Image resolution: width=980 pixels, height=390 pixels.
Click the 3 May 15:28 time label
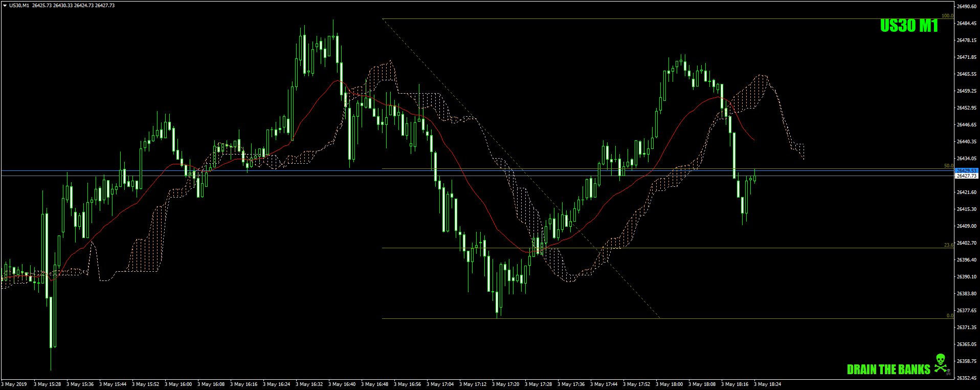pyautogui.click(x=48, y=384)
